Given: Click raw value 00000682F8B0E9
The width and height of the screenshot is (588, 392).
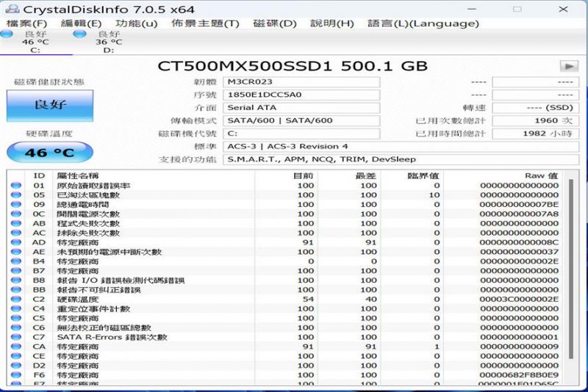Looking at the screenshot, I should coord(520,375).
